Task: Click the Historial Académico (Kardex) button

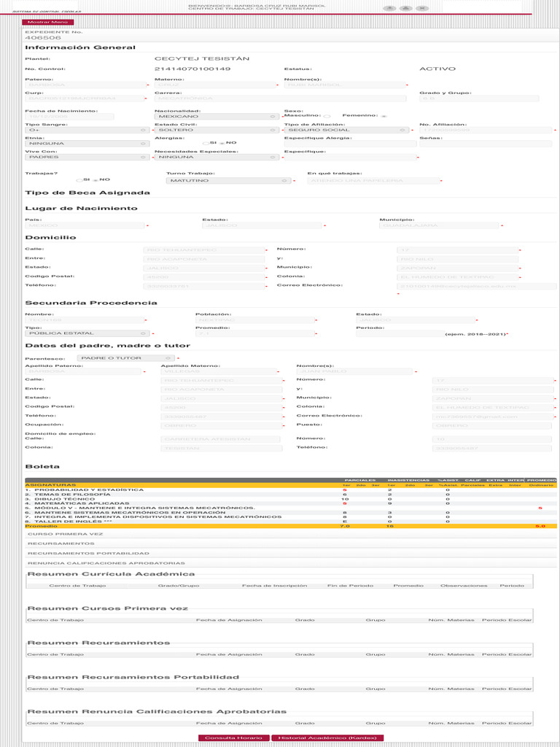Action: pyautogui.click(x=327, y=738)
